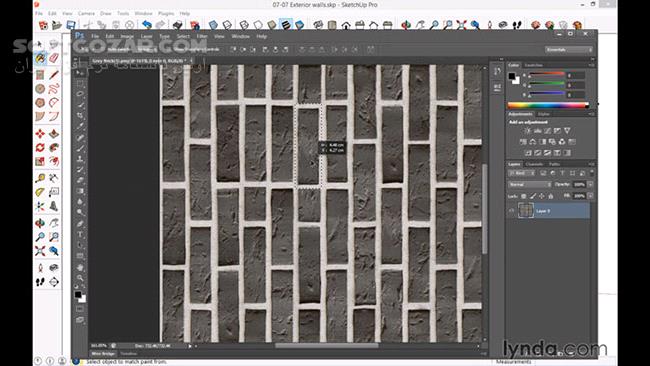Select the Type tool in Photoshop
Screen dimensions: 650x366
(80, 234)
